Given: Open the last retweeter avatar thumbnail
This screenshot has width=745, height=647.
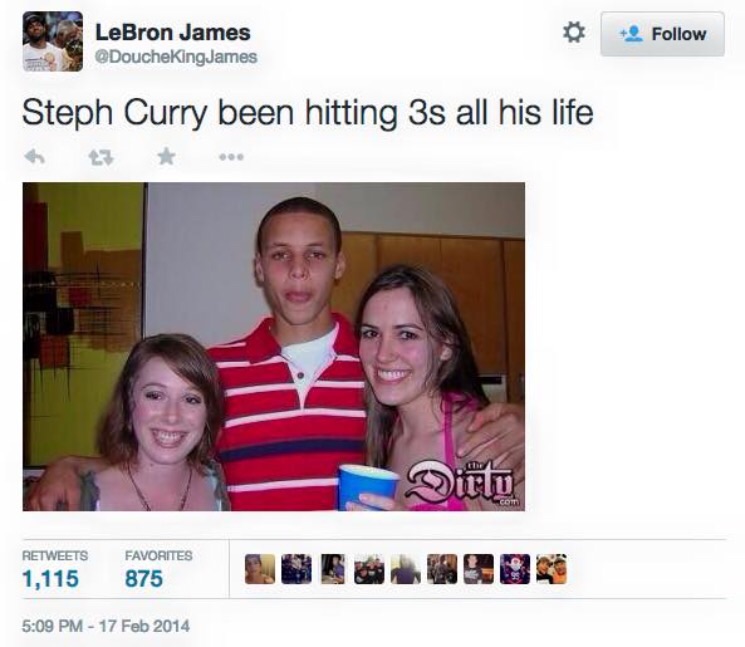Looking at the screenshot, I should point(552,569).
